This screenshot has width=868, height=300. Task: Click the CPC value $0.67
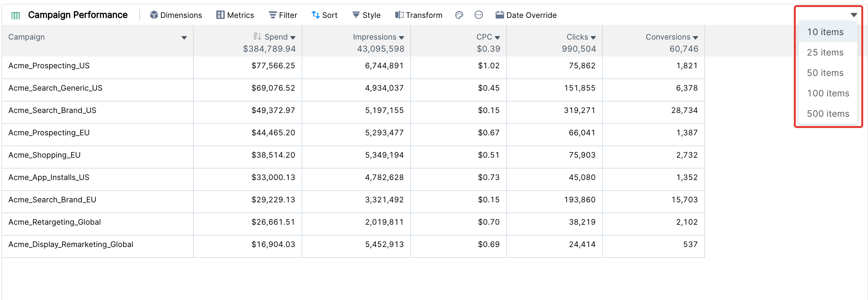(x=489, y=133)
